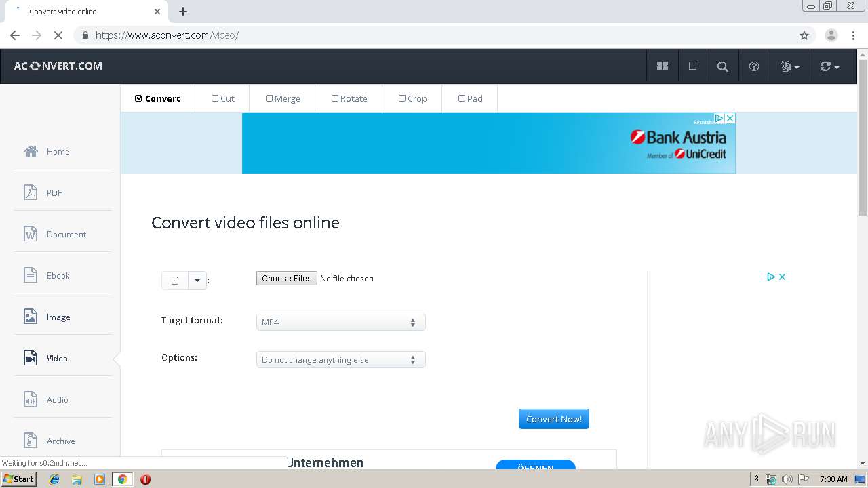868x488 pixels.
Task: Click the browser forward button
Action: pos(37,35)
